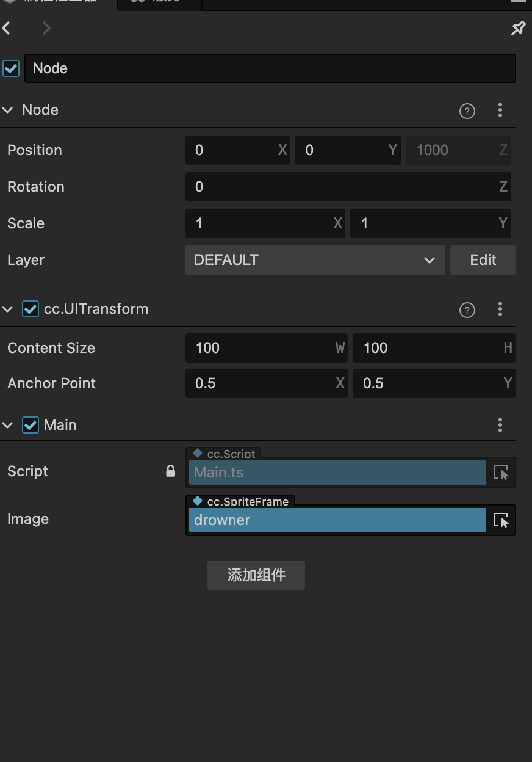The height and width of the screenshot is (762, 532).
Task: Disable the Main component checkbox
Action: click(x=31, y=425)
